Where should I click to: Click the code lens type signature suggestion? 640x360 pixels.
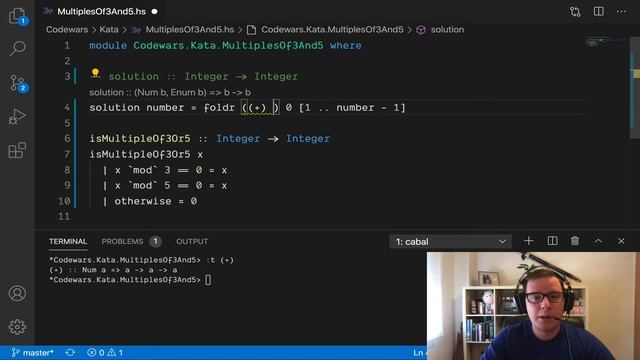point(170,92)
